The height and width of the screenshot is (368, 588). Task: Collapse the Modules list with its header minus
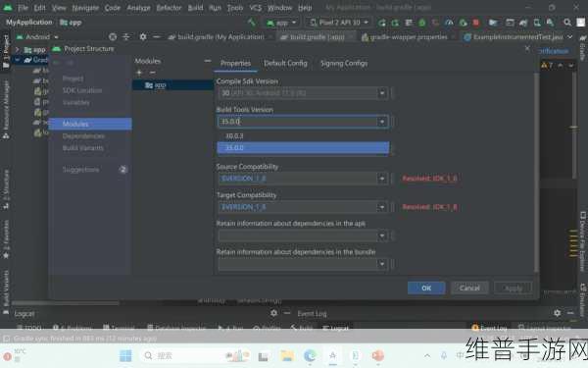(x=208, y=61)
